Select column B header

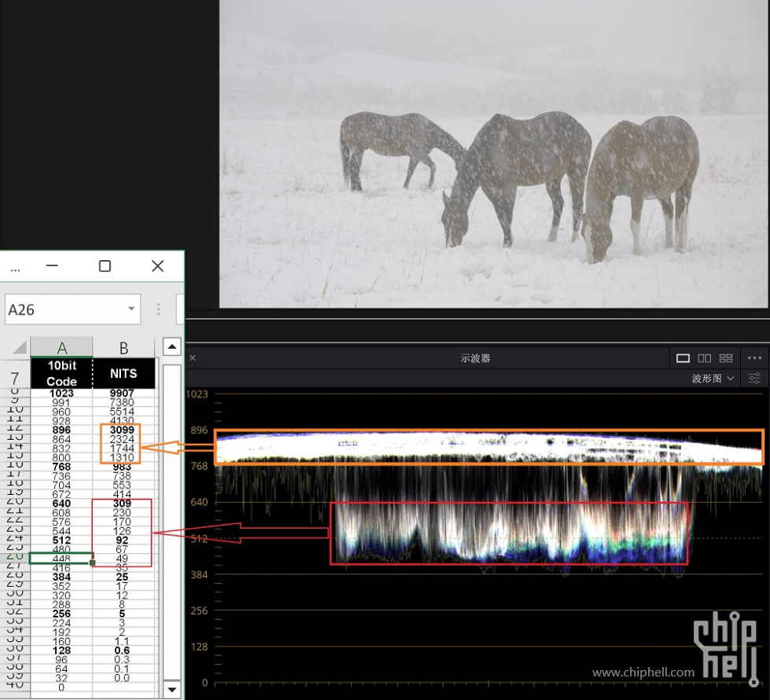(x=123, y=347)
